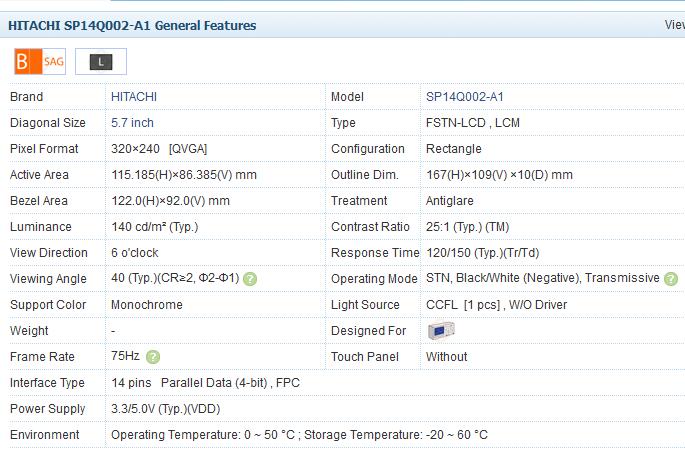
Task: Select the '75Hz' frame rate value
Action: (125, 356)
